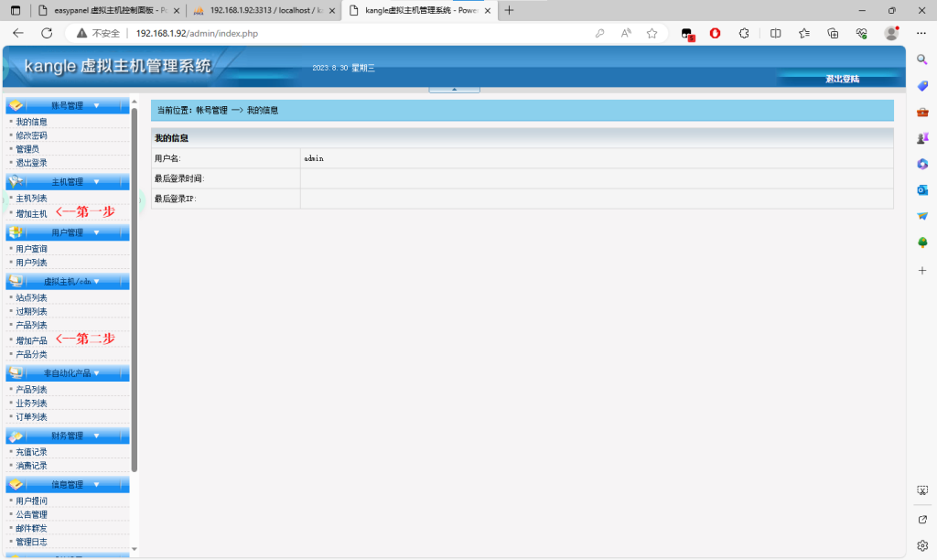937x560 pixels.
Task: Click the browser refresh button
Action: coord(47,33)
